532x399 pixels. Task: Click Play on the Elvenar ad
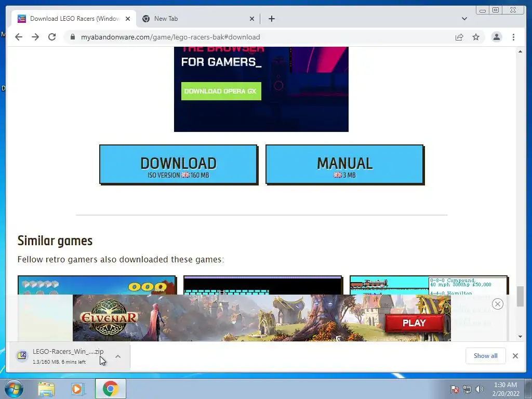click(414, 323)
